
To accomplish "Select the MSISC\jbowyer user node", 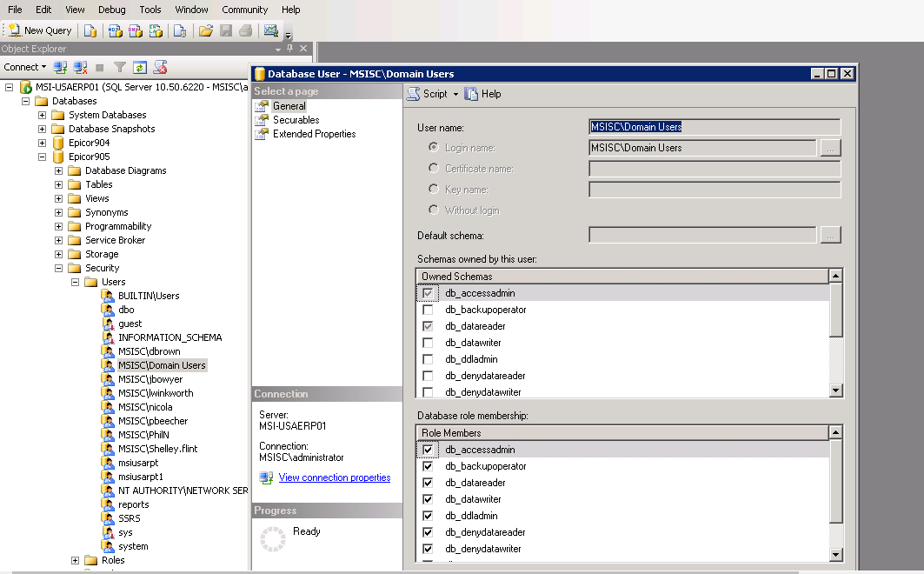I will coord(150,379).
